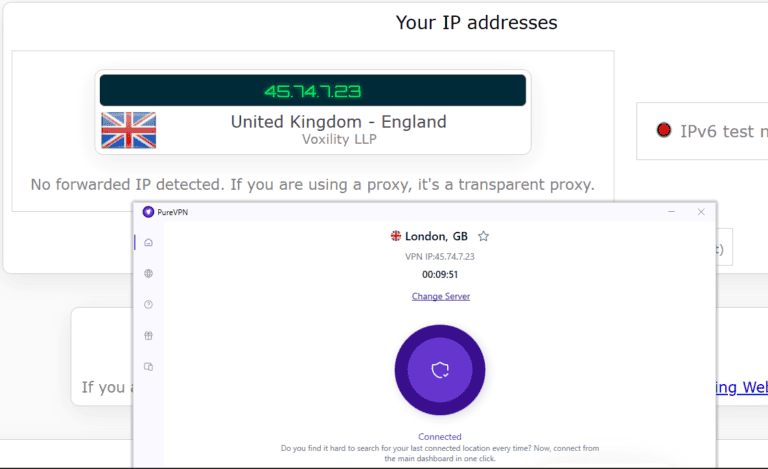Open the PureVPN Home sidebar icon
768x469 pixels.
pos(148,242)
